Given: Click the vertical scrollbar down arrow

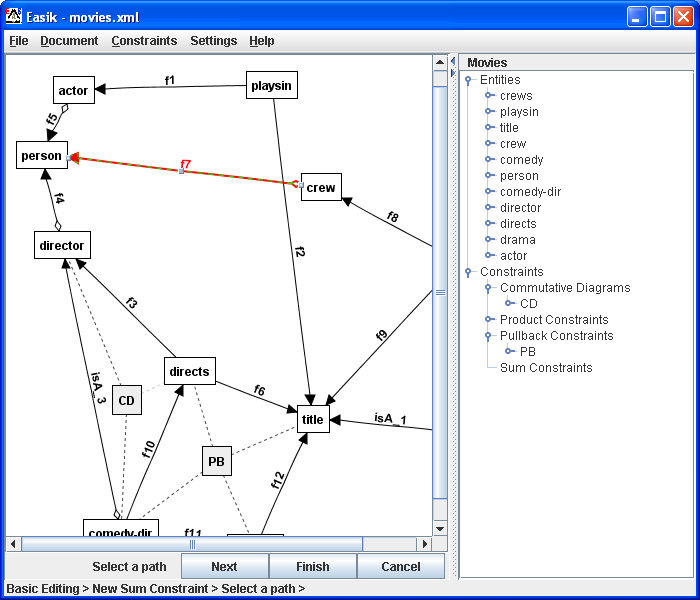Looking at the screenshot, I should (439, 528).
